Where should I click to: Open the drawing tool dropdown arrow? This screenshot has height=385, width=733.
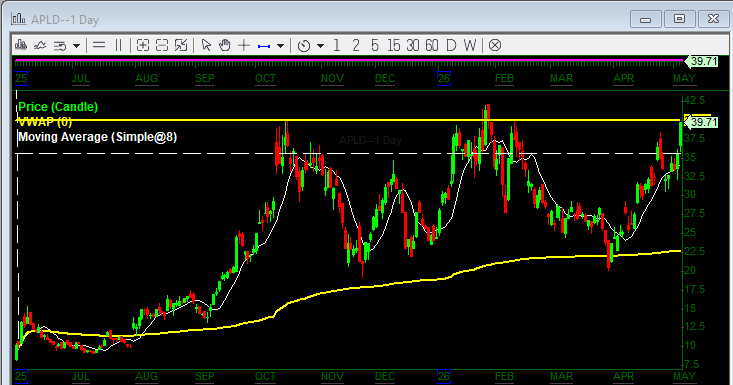pyautogui.click(x=280, y=46)
